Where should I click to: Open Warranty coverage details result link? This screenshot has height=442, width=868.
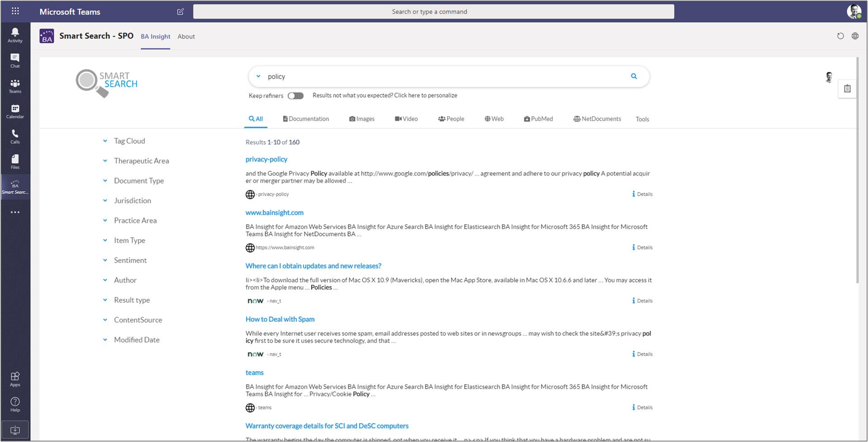pyautogui.click(x=327, y=426)
